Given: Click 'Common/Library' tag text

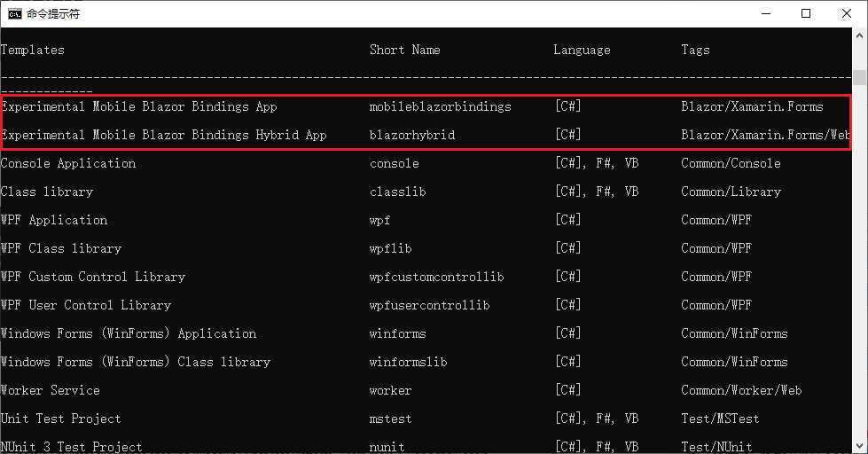Looking at the screenshot, I should (x=731, y=192).
